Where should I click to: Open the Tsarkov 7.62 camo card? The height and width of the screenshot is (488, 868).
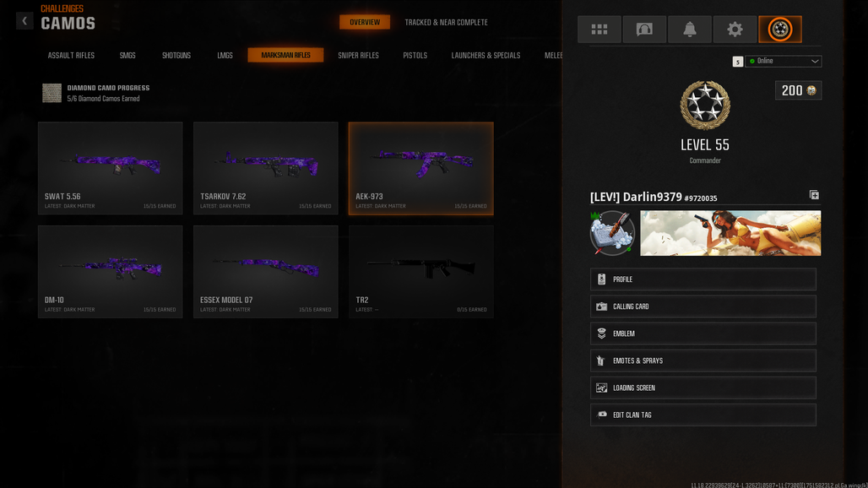(266, 168)
